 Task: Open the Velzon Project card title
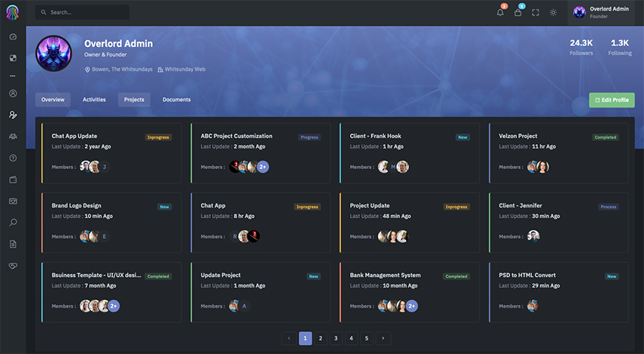pos(518,136)
